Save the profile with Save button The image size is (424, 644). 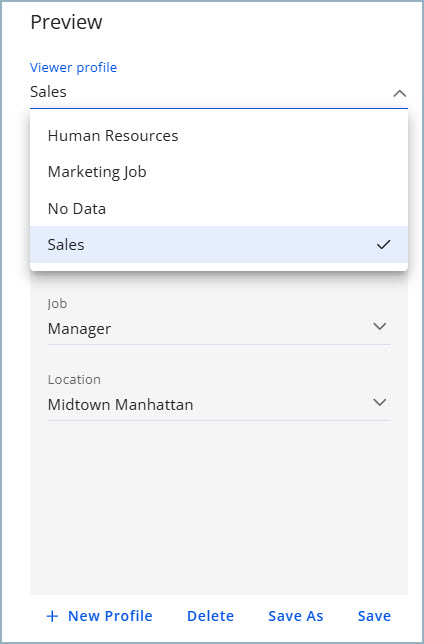[374, 616]
